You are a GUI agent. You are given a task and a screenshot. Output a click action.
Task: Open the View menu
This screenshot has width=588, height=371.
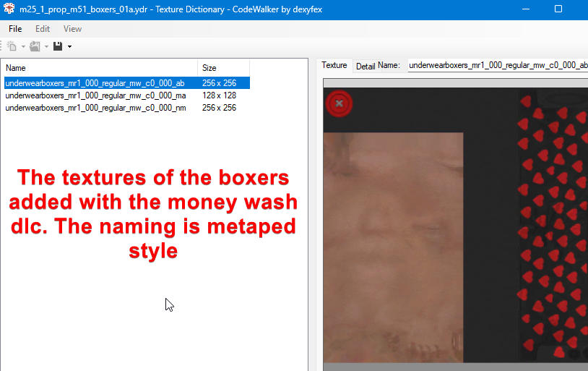click(72, 29)
